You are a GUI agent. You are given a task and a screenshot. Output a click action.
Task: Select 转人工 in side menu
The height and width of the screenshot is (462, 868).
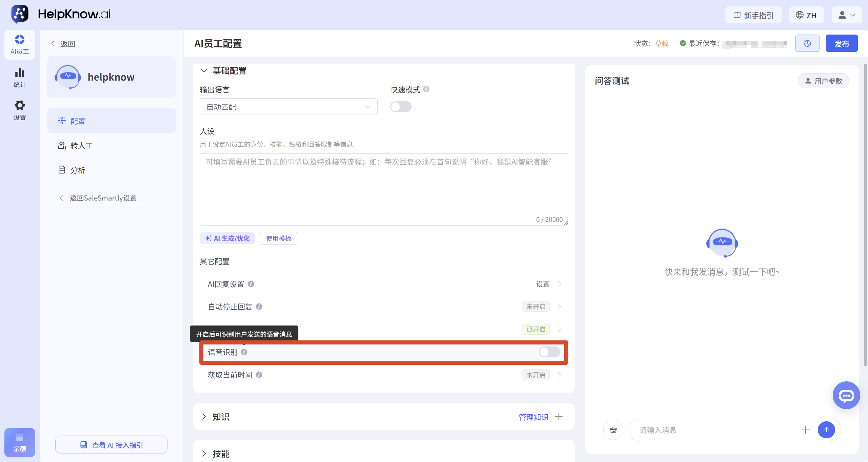[x=112, y=145]
